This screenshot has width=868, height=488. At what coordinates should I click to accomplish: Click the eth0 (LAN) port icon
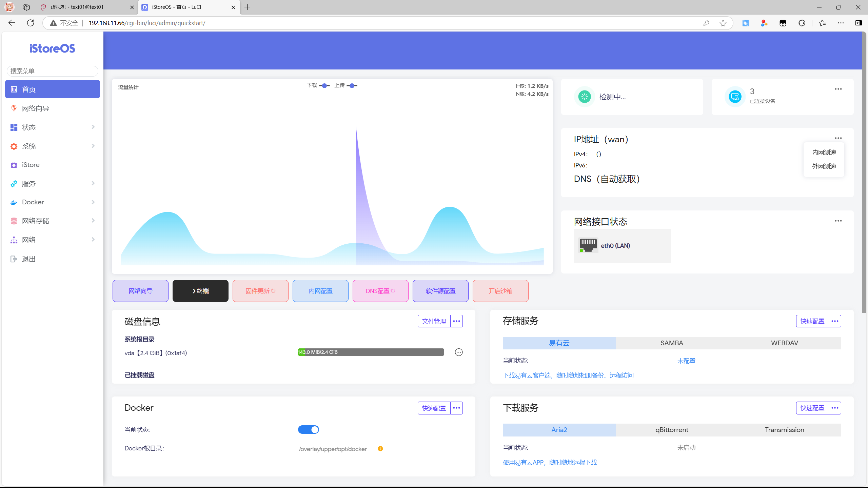pyautogui.click(x=588, y=245)
